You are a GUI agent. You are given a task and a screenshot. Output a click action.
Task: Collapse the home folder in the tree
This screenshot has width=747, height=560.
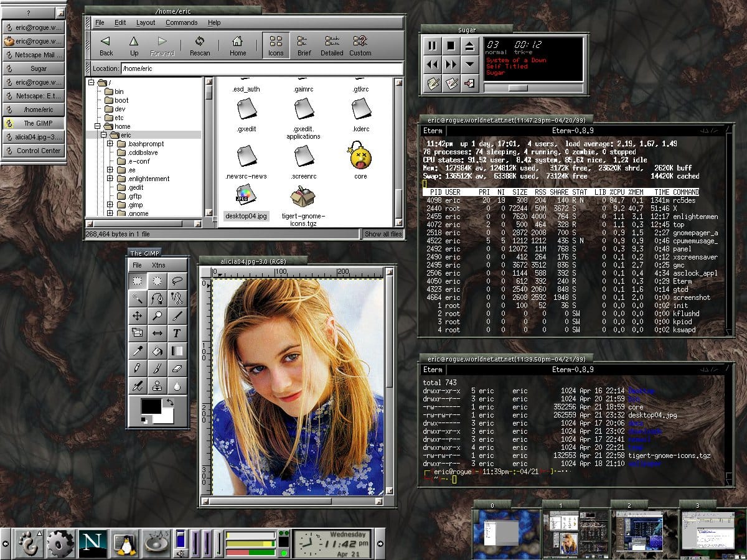tap(97, 126)
